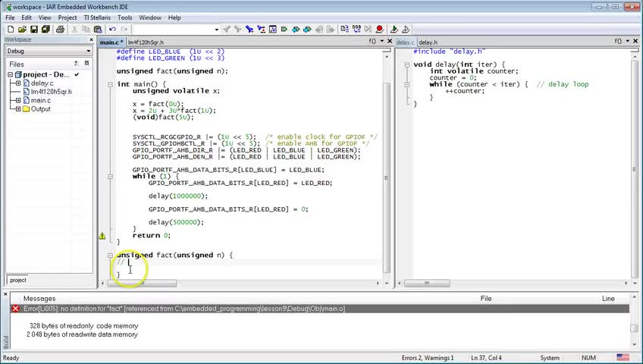Copy the selection with the Copy icon
The width and height of the screenshot is (643, 364).
(86, 29)
